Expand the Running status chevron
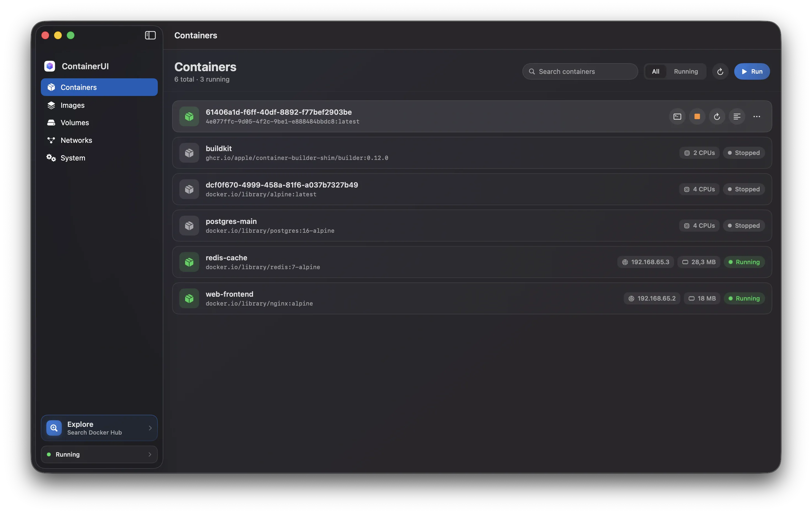Image resolution: width=812 pixels, height=514 pixels. (x=150, y=455)
